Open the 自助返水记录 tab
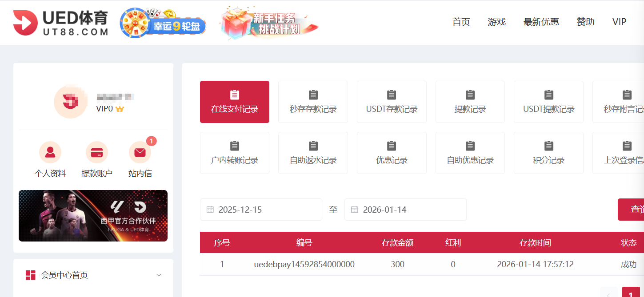 [x=313, y=153]
